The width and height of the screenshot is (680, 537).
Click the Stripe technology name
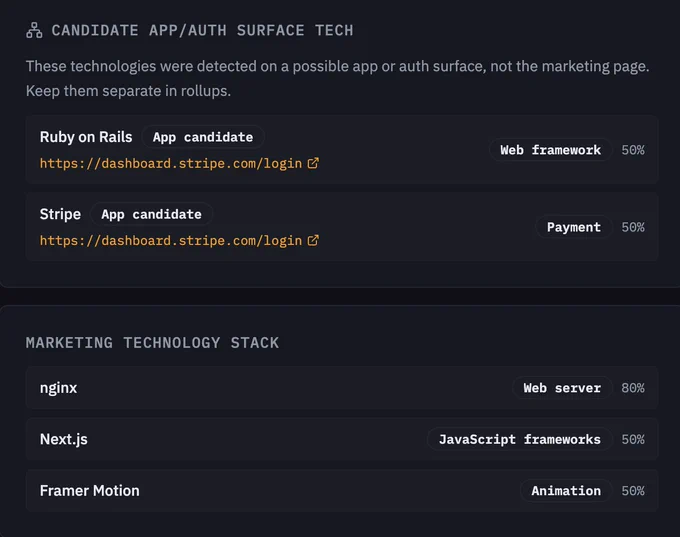click(60, 214)
